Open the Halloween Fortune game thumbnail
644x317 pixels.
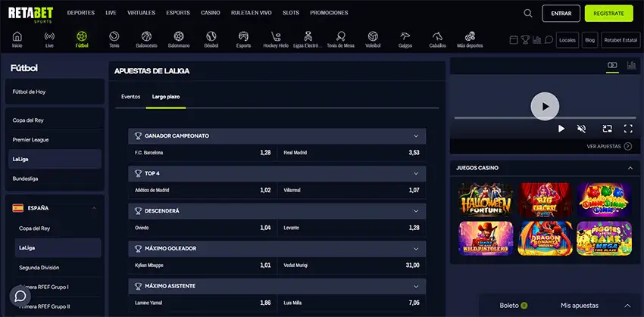486,200
